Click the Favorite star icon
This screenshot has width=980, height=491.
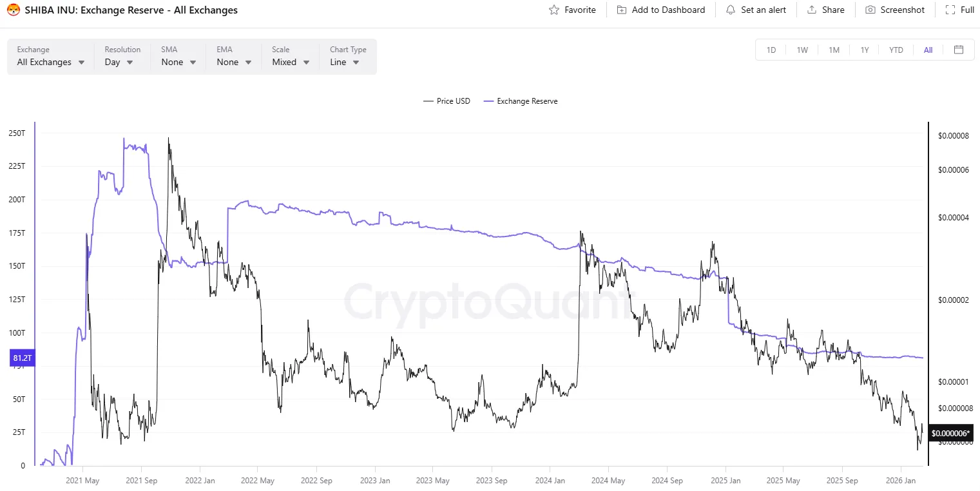click(553, 10)
